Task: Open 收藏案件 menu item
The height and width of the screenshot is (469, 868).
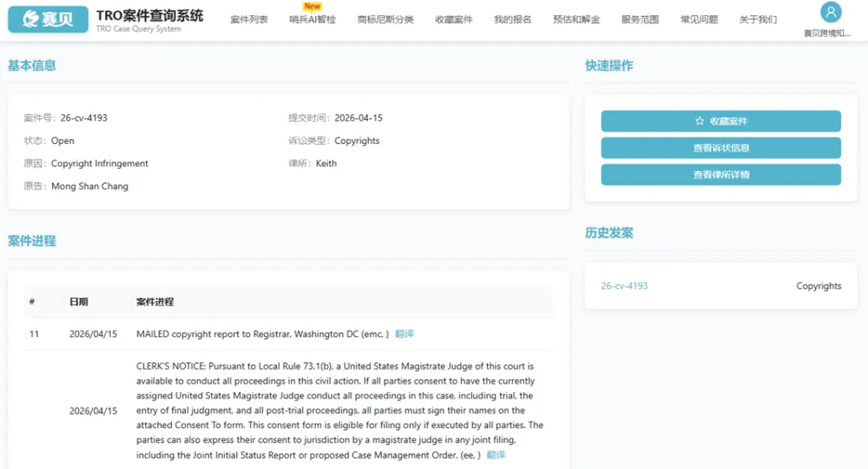Action: 454,19
